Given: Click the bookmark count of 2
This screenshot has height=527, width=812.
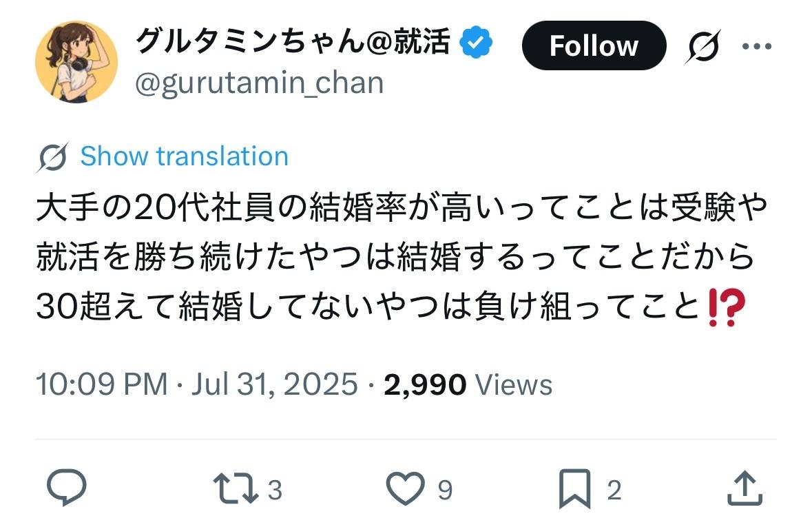Looking at the screenshot, I should [x=614, y=490].
